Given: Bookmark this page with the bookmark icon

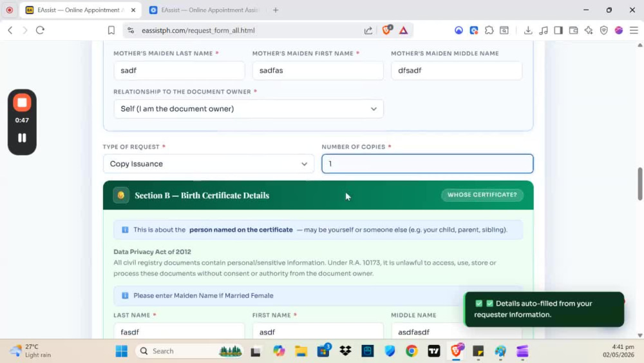Looking at the screenshot, I should [x=111, y=30].
